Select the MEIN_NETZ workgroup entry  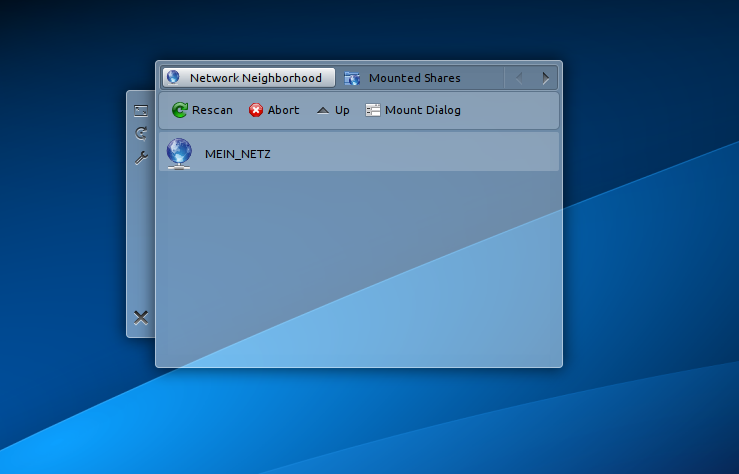point(359,152)
